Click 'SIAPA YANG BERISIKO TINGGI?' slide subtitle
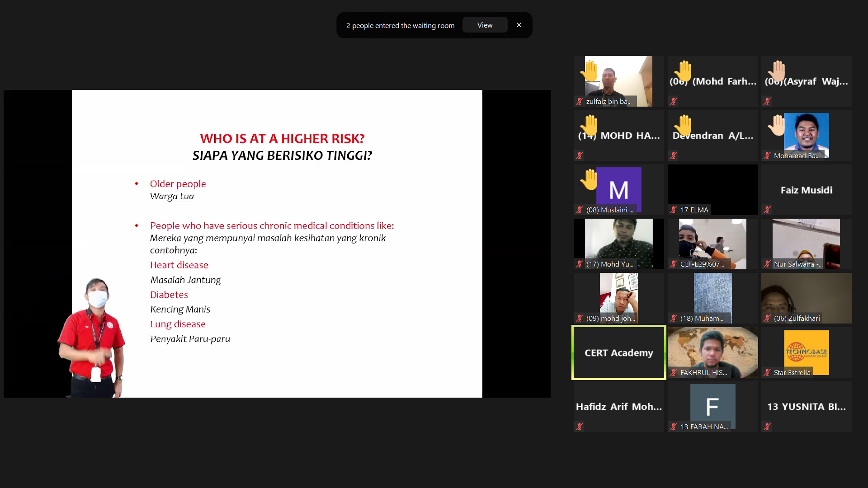868x488 pixels. [x=282, y=155]
